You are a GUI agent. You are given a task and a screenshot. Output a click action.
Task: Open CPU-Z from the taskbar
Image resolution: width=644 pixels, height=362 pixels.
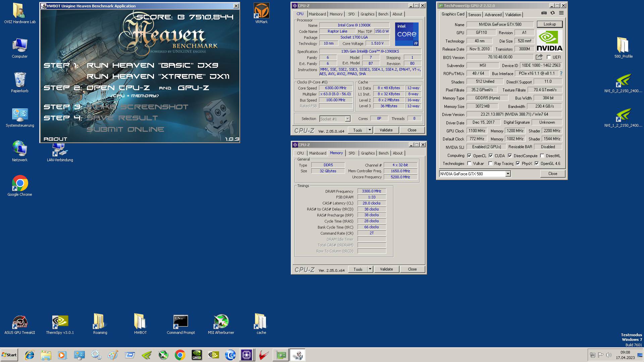(x=247, y=355)
